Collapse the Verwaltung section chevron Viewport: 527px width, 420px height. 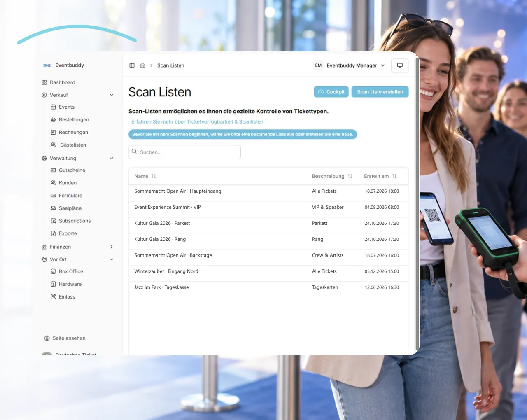[x=112, y=158]
